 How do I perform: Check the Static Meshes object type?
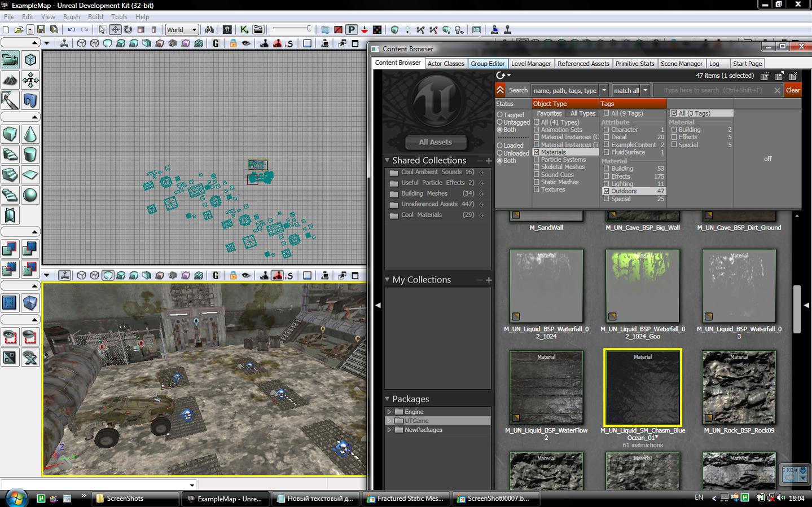537,182
